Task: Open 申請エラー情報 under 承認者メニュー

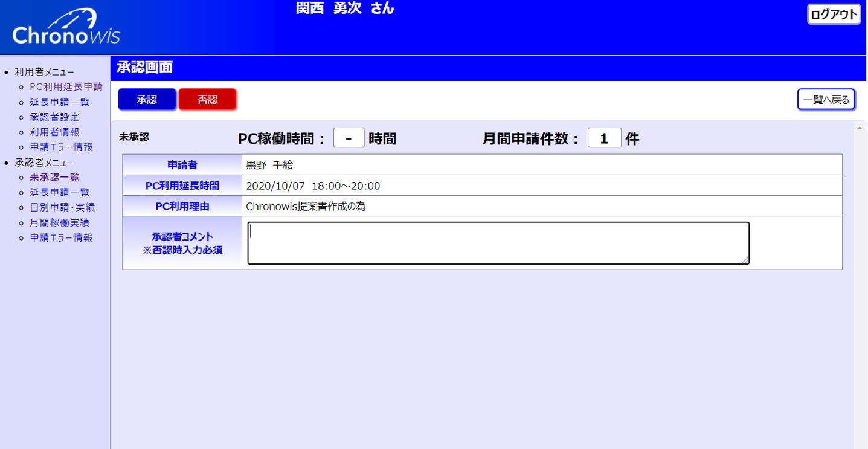Action: 61,238
